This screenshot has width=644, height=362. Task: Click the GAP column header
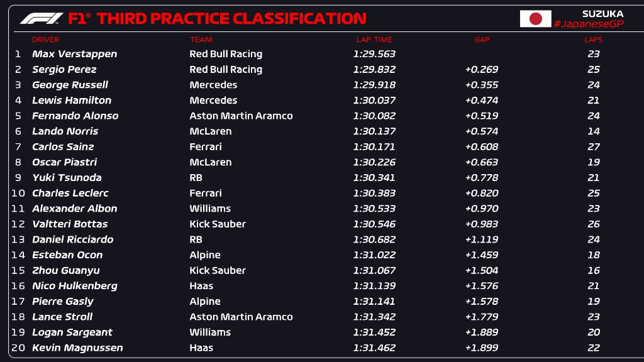tap(482, 40)
